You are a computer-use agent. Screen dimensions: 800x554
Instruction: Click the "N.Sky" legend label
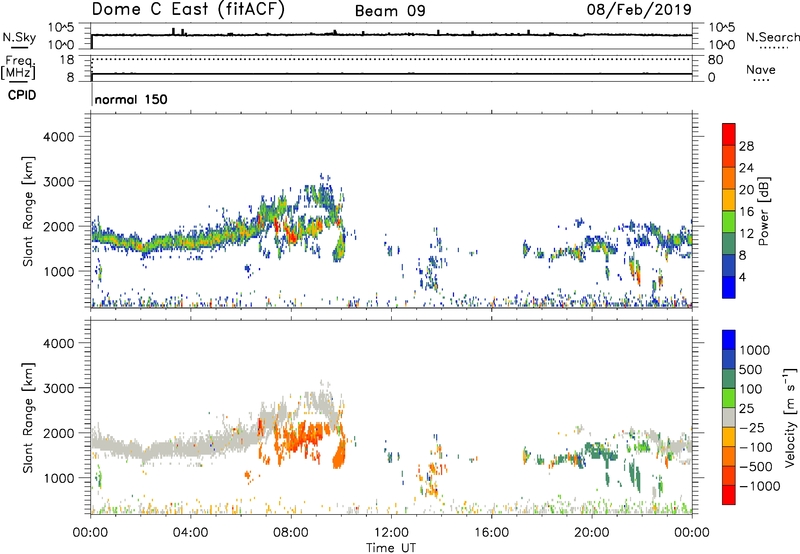click(19, 38)
